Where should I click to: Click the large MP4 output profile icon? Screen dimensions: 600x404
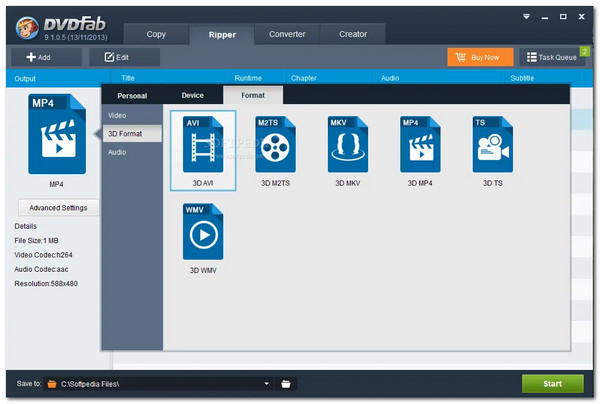[57, 134]
